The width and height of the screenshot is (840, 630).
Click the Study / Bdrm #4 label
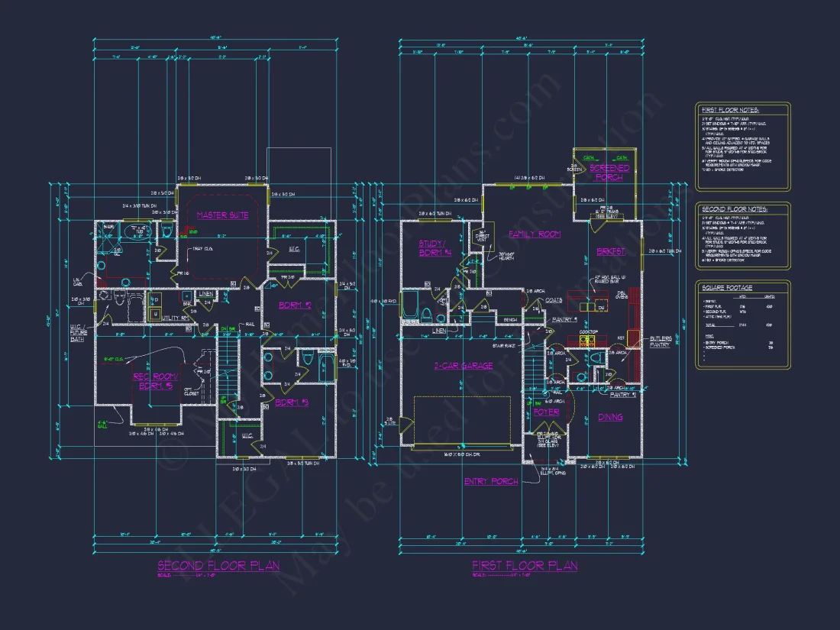tap(435, 248)
